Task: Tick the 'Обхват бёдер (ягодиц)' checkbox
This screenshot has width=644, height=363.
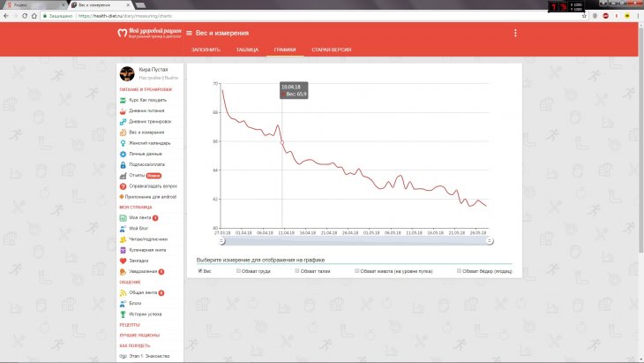Action: point(459,270)
